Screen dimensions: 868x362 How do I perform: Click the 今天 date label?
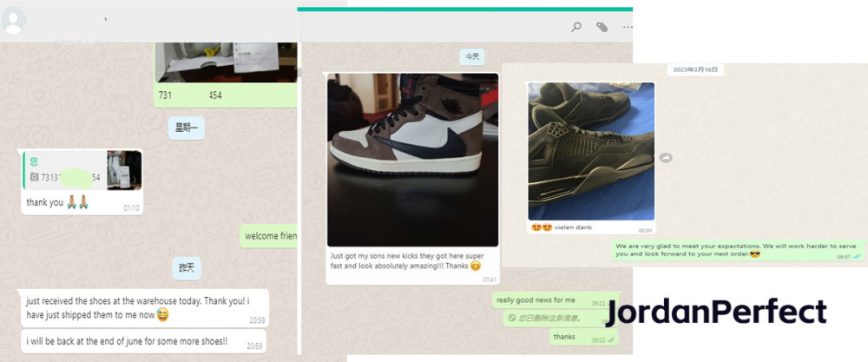point(471,56)
